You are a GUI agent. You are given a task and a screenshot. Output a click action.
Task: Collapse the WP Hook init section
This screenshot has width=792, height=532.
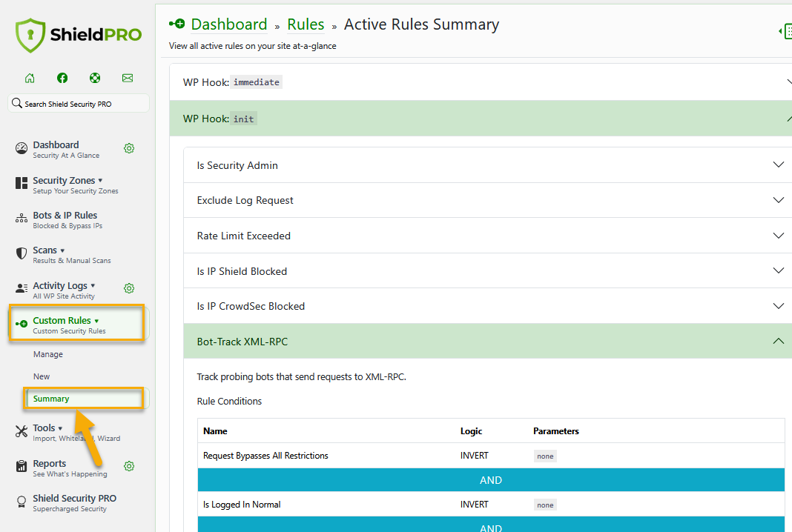pyautogui.click(x=481, y=119)
